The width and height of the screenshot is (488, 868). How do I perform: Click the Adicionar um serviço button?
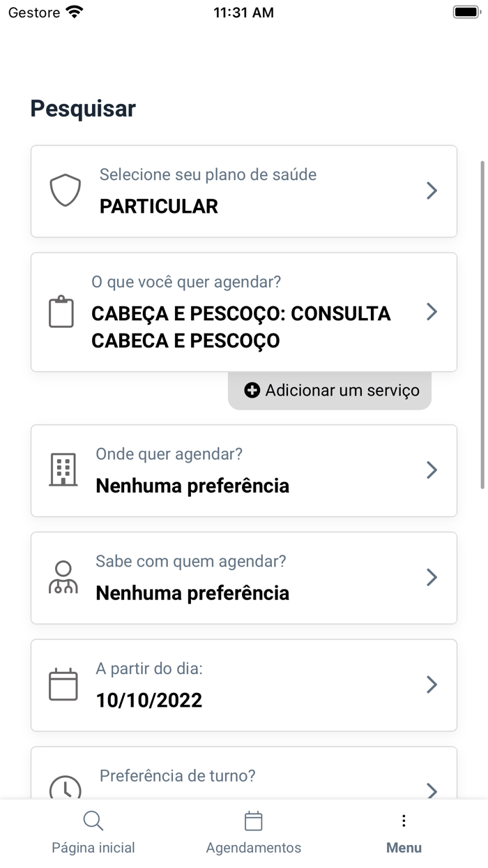(329, 390)
